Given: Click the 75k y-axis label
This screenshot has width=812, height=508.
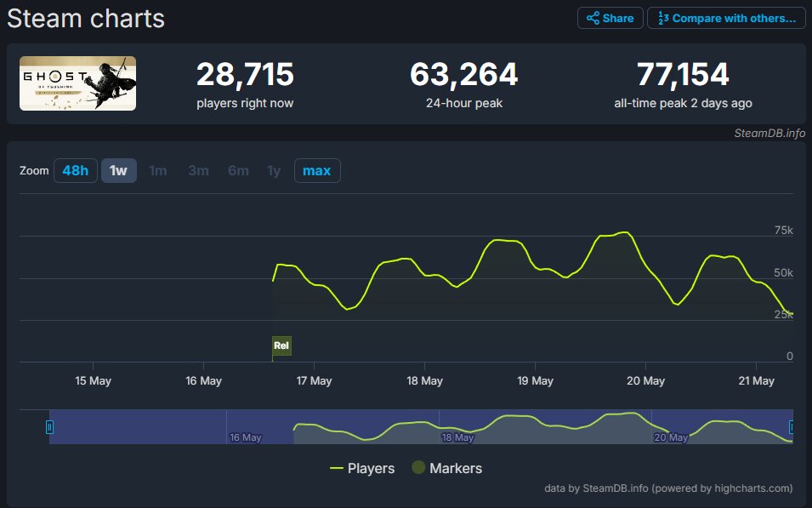Looking at the screenshot, I should 784,230.
